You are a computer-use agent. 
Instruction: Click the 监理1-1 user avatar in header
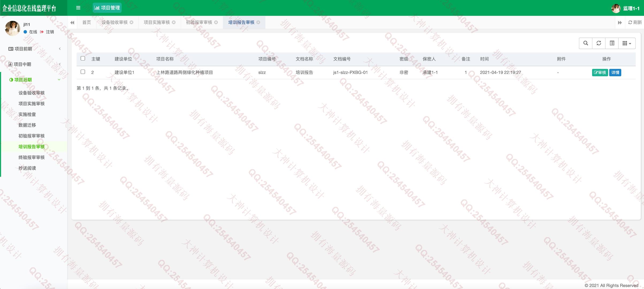point(616,8)
